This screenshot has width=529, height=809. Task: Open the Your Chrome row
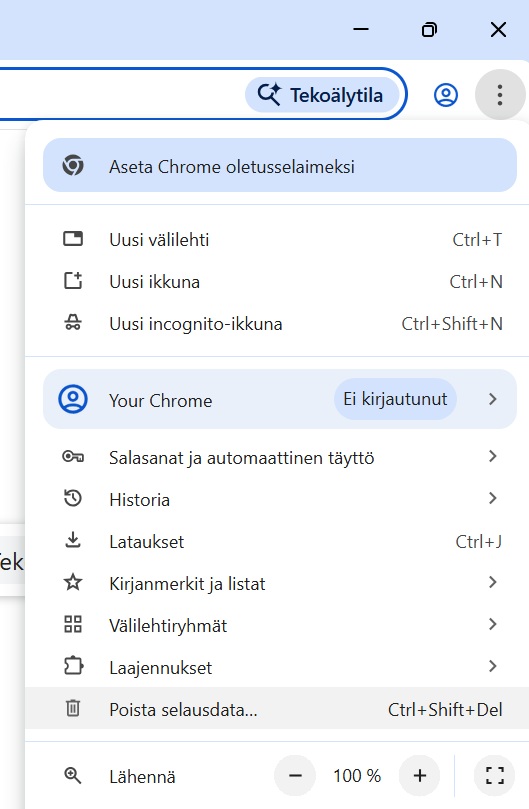tap(280, 399)
